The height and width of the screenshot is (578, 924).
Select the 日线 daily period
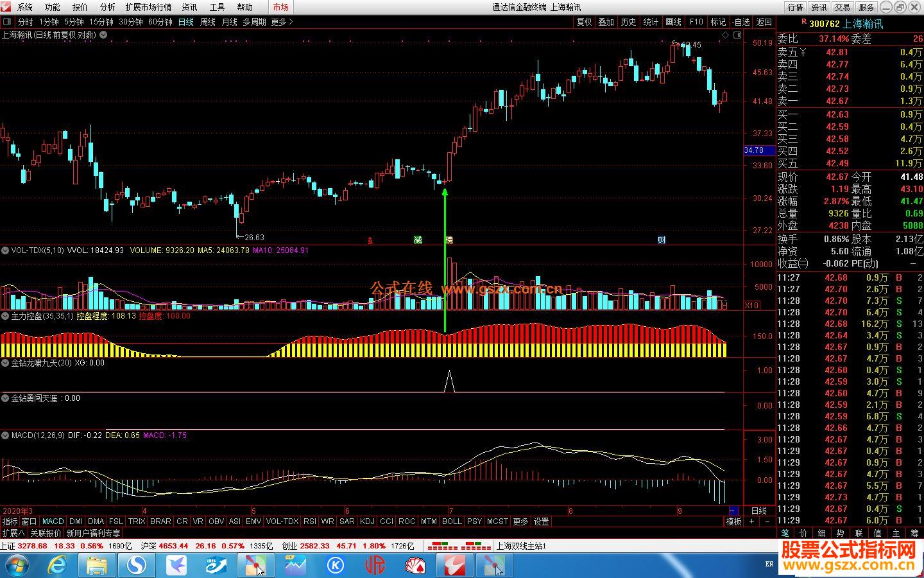coord(186,22)
